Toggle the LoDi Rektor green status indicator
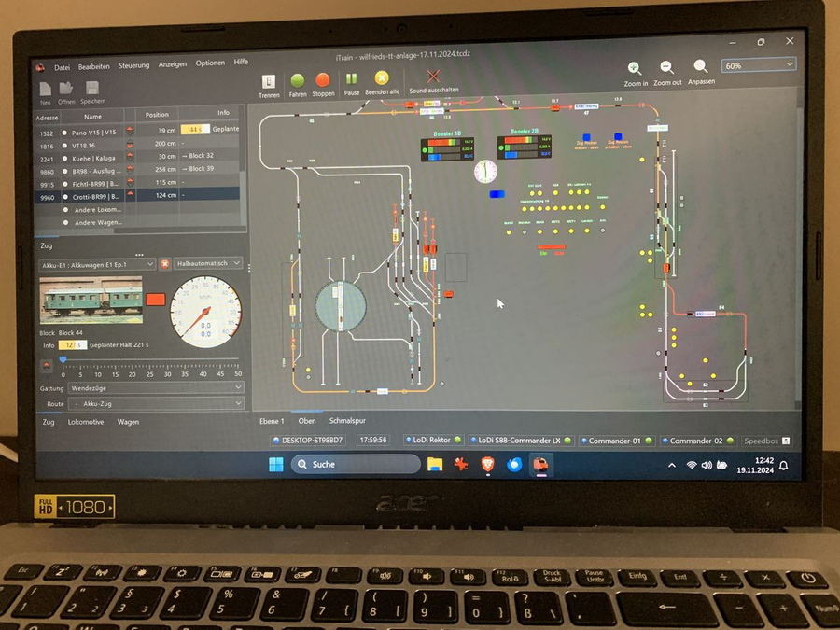 coord(457,441)
